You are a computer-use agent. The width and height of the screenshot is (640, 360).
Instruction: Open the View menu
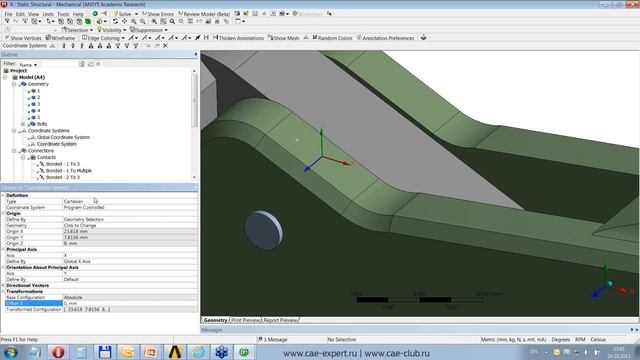(33, 14)
